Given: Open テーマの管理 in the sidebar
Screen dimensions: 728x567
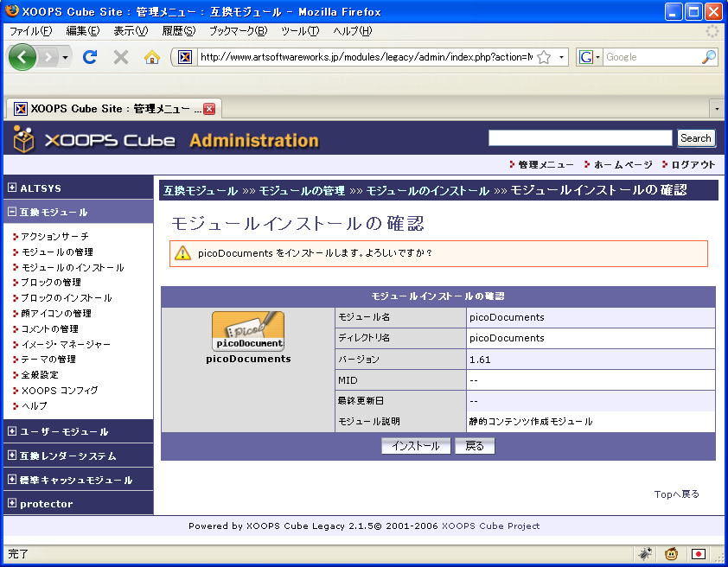Looking at the screenshot, I should point(48,360).
